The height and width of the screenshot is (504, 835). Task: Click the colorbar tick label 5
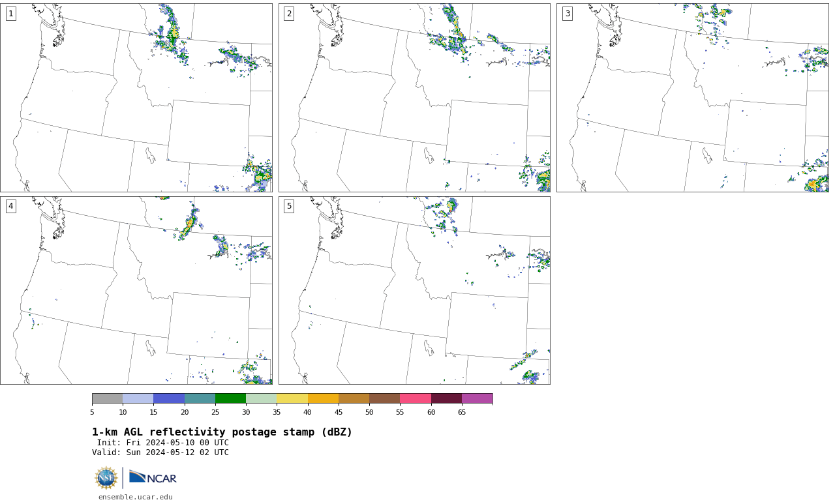click(92, 412)
